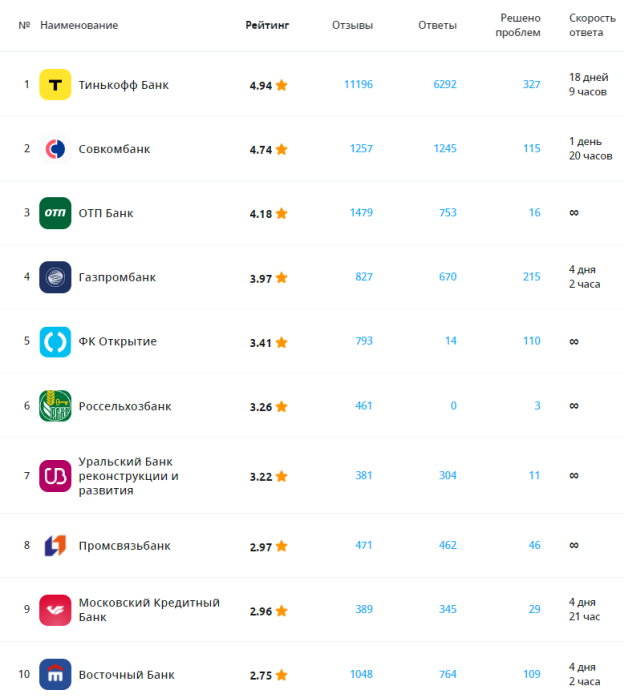Click the star next to rating 4.94
This screenshot has width=624, height=699.
pyautogui.click(x=282, y=85)
